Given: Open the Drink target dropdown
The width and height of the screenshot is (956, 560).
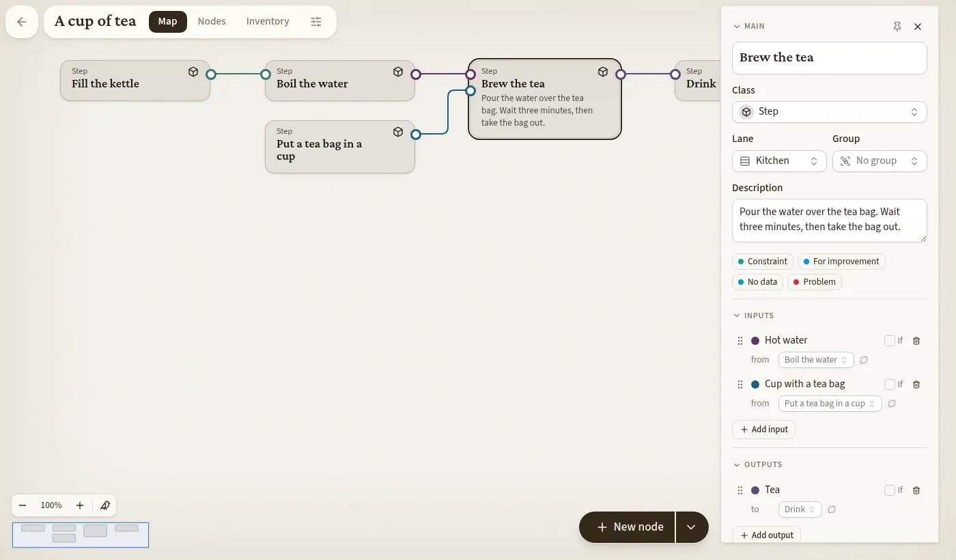Looking at the screenshot, I should click(800, 509).
